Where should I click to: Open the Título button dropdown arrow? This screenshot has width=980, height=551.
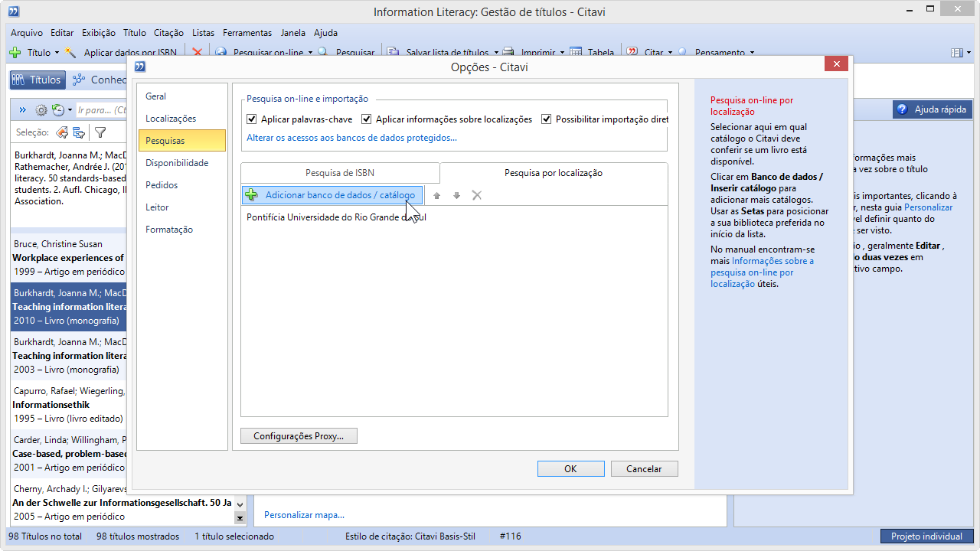(57, 53)
